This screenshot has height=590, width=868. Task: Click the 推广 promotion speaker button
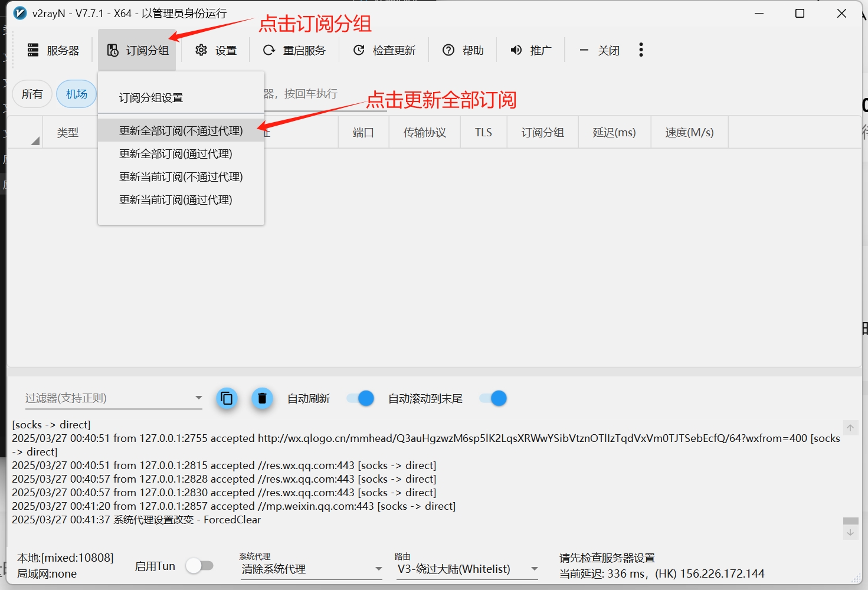click(x=531, y=50)
